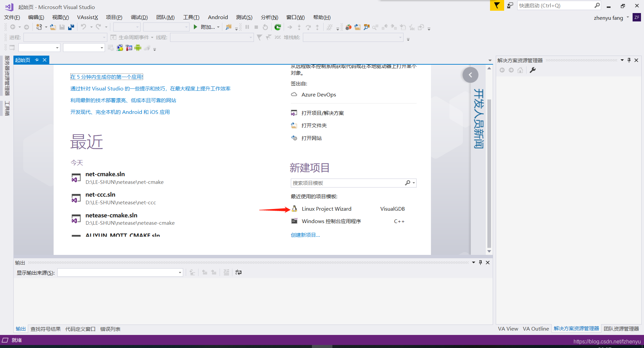Open recent solution net-cmake.sln
Image resolution: width=644 pixels, height=348 pixels.
pyautogui.click(x=117, y=178)
